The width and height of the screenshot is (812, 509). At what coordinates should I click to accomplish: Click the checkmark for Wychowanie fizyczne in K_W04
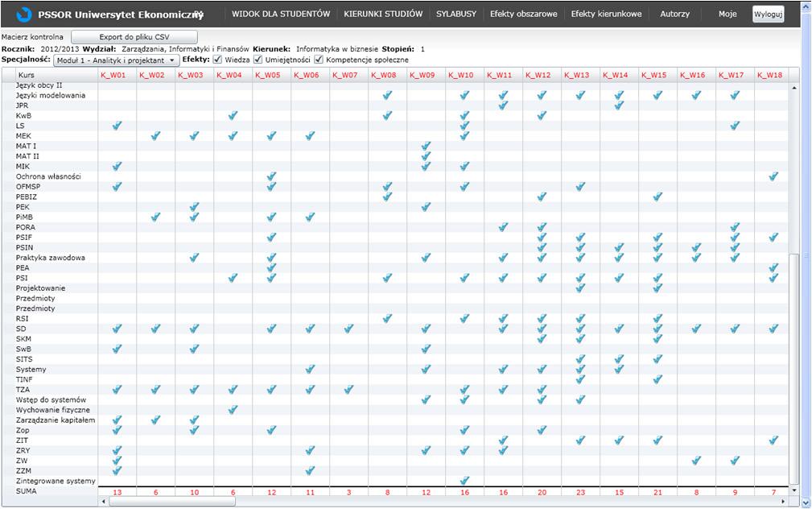point(233,409)
